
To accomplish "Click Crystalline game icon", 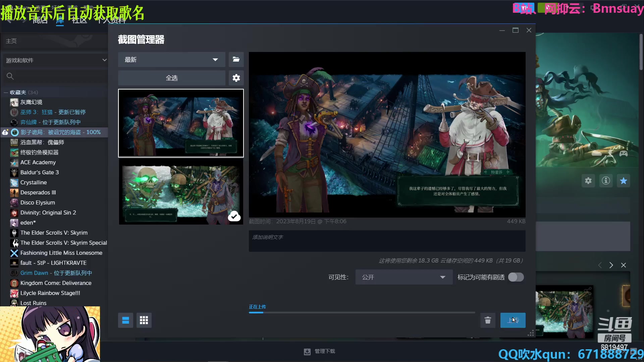I will [14, 182].
